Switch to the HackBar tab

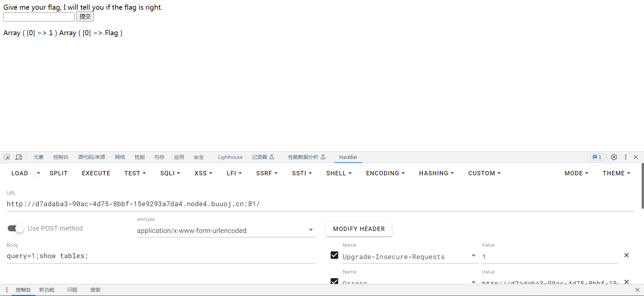[x=348, y=157]
